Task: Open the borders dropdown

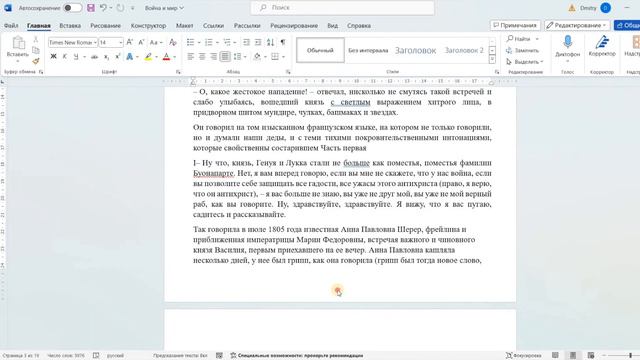Action: click(283, 57)
